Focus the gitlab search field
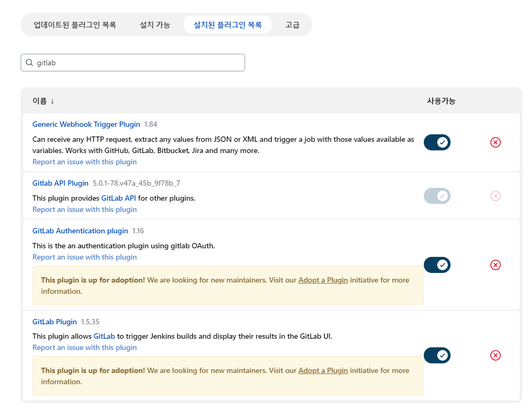Image resolution: width=532 pixels, height=411 pixels. [133, 63]
